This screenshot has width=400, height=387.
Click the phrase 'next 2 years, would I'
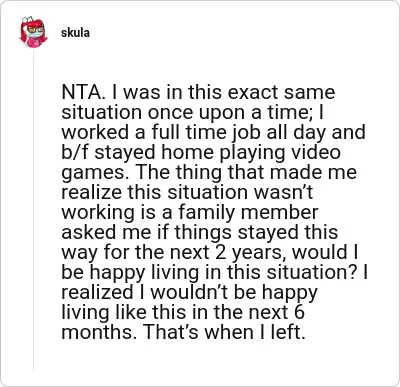pyautogui.click(x=264, y=252)
